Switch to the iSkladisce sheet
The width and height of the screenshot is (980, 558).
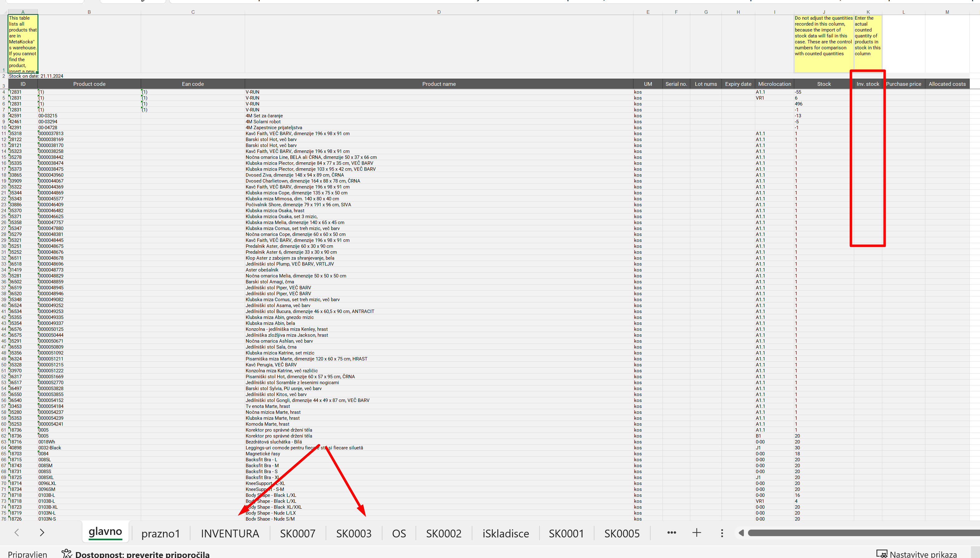click(x=505, y=533)
